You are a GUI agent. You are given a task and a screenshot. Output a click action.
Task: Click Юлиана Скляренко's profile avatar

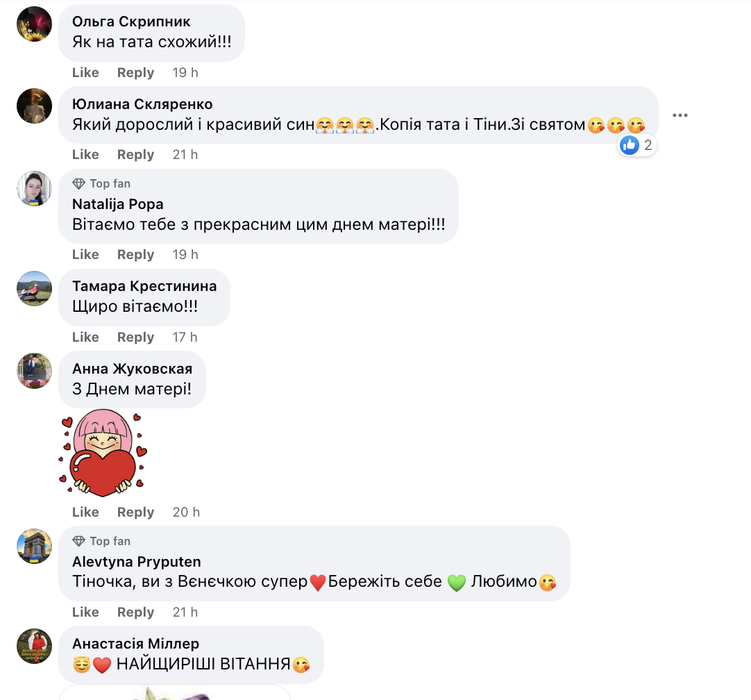tap(34, 106)
